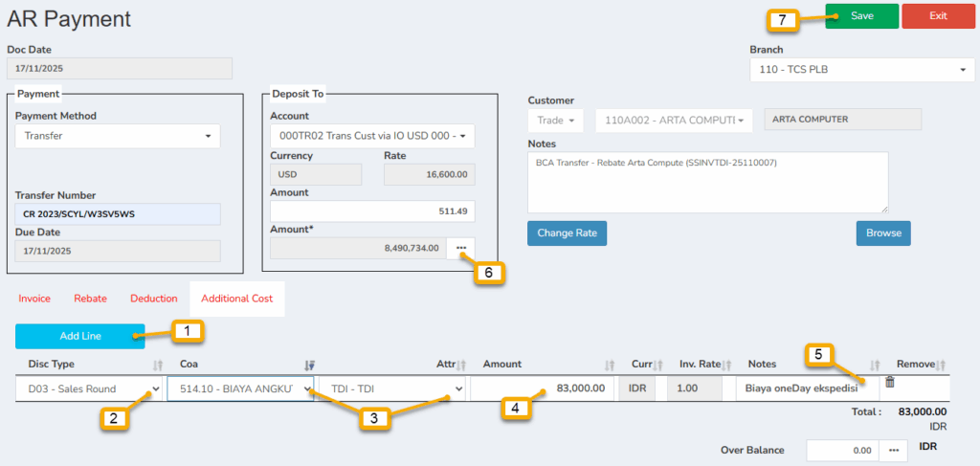Click the Add Line button
The height and width of the screenshot is (466, 980).
[79, 336]
